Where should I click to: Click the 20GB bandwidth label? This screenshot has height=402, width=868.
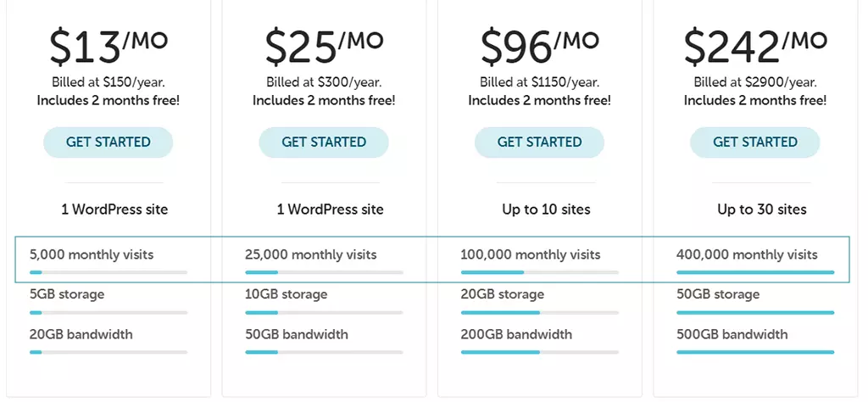pyautogui.click(x=81, y=334)
